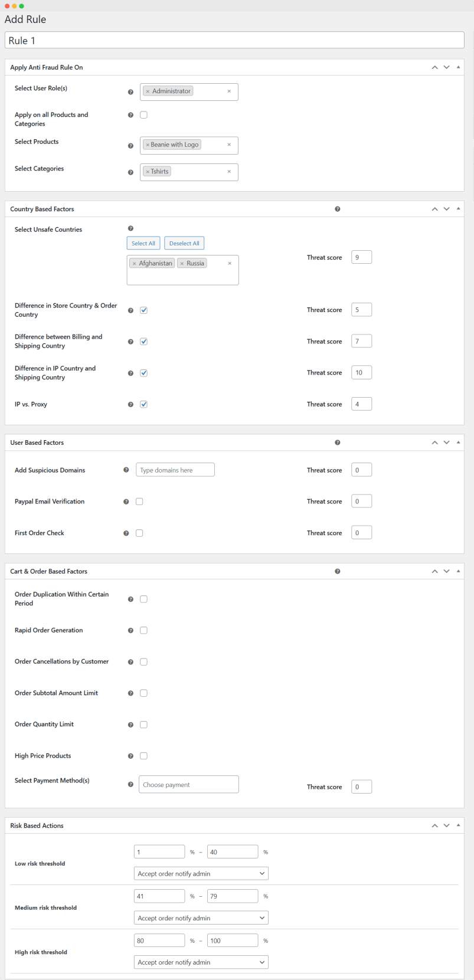Open High risk threshold action dropdown
Image resolution: width=474 pixels, height=980 pixels.
click(201, 962)
